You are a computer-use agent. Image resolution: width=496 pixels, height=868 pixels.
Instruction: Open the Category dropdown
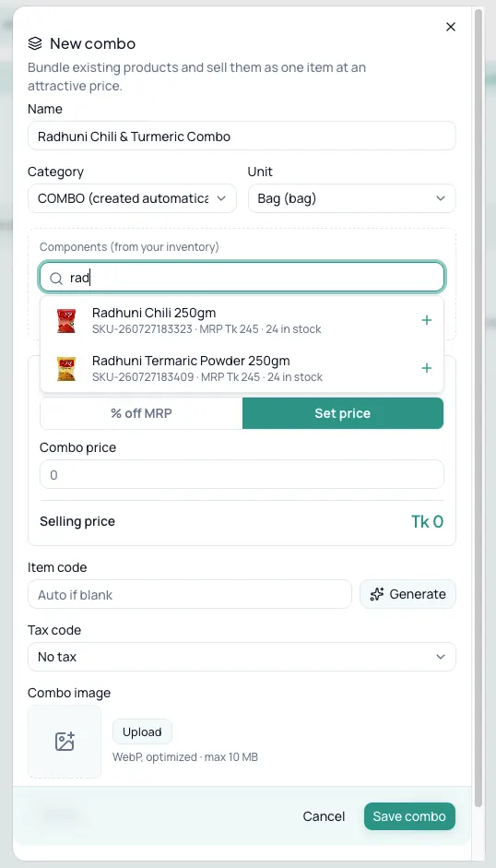point(133,198)
